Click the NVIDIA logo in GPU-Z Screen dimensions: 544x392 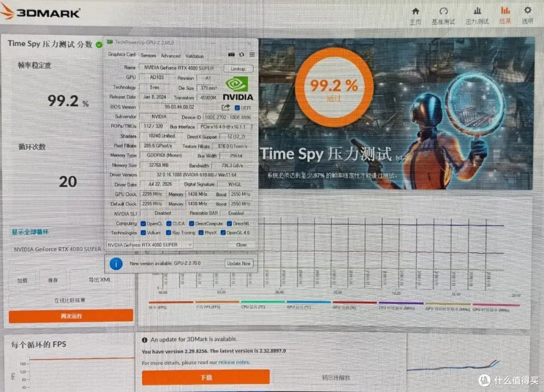click(x=238, y=89)
